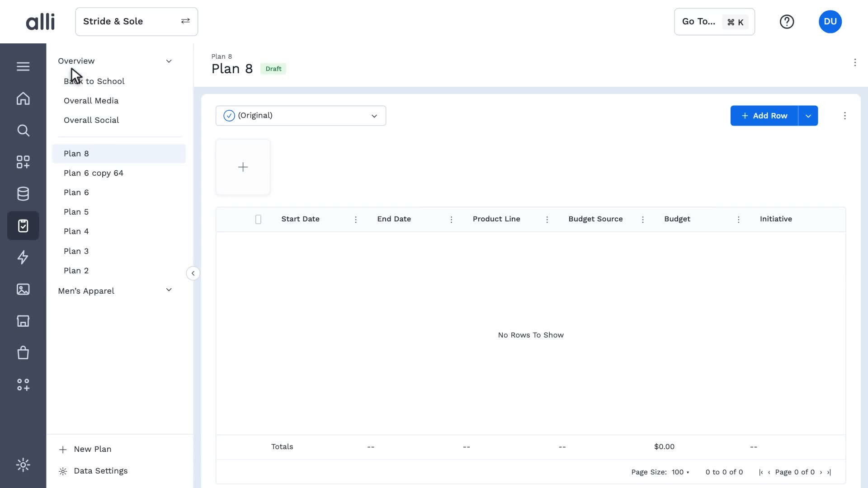
Task: Create a New Plan
Action: click(x=86, y=449)
